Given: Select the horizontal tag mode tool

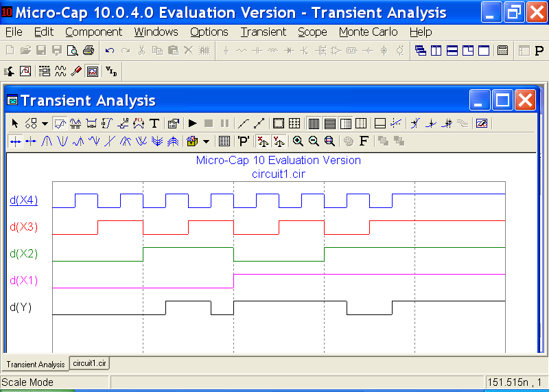Looking at the screenshot, I should pyautogui.click(x=91, y=124).
